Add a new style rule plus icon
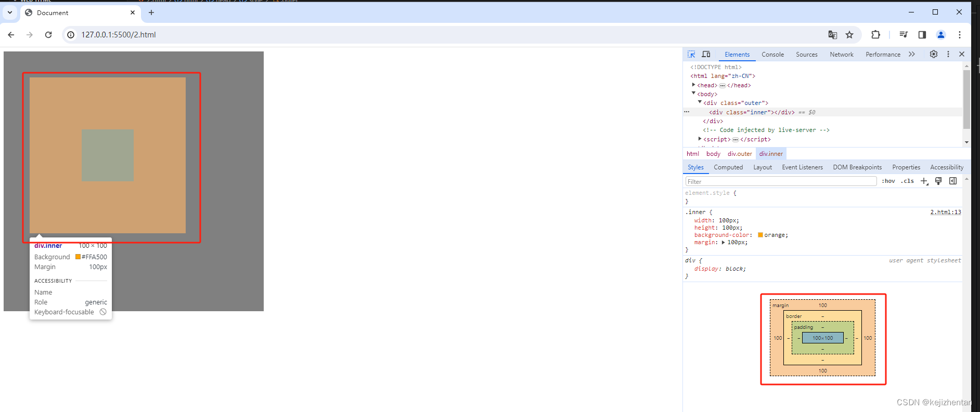Screen dimensions: 980x412 pos(924,181)
